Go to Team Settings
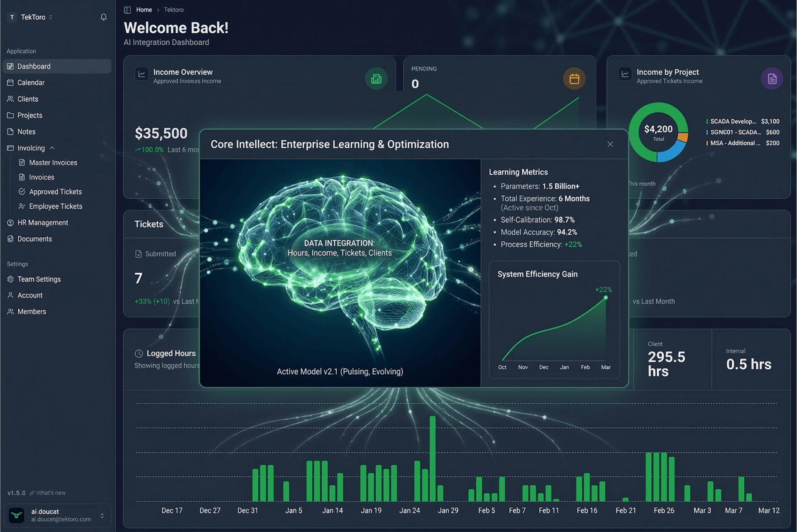Viewport: 797px width, 532px height. [x=39, y=279]
